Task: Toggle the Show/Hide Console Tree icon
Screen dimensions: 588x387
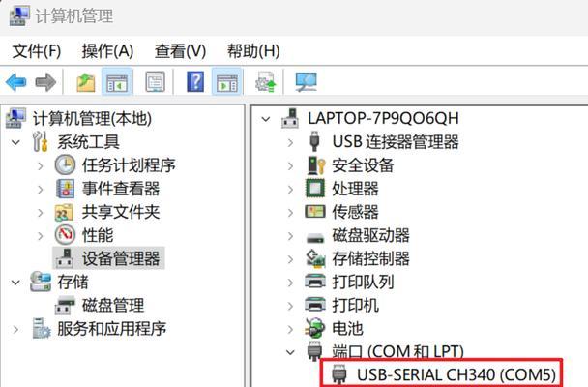Action: click(117, 81)
